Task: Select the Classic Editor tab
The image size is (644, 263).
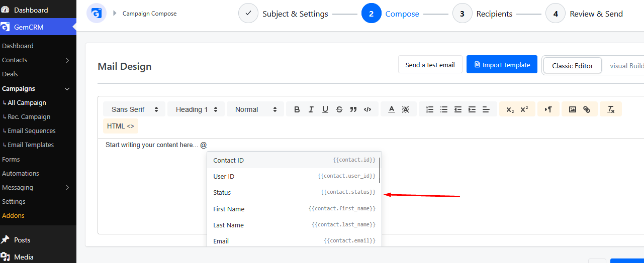Action: point(573,66)
